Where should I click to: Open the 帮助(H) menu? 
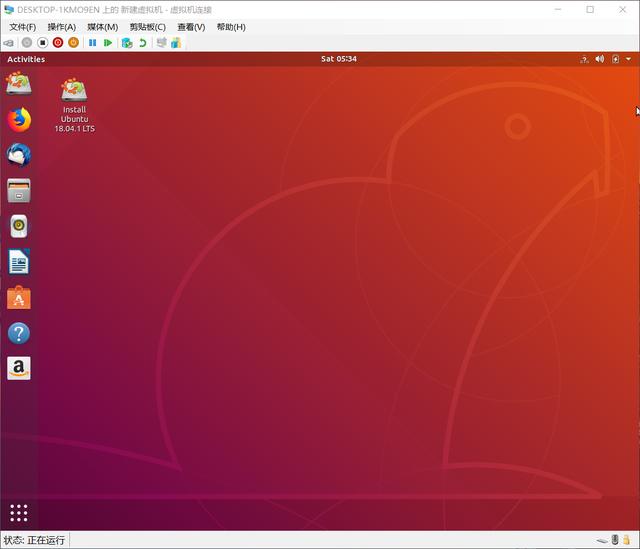pos(231,27)
